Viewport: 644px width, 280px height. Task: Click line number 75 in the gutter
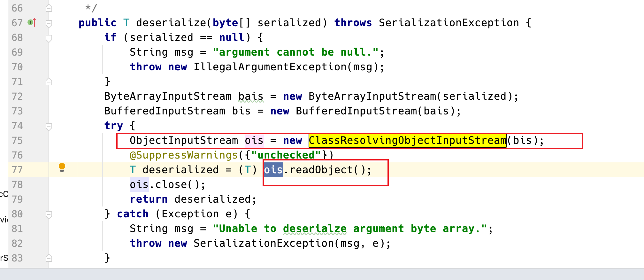tap(17, 140)
